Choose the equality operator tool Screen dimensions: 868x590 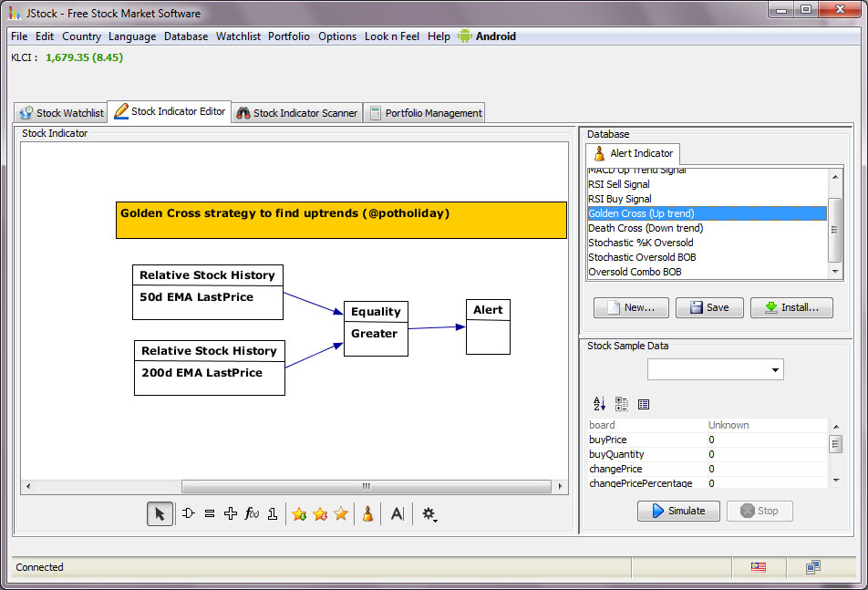(x=210, y=513)
